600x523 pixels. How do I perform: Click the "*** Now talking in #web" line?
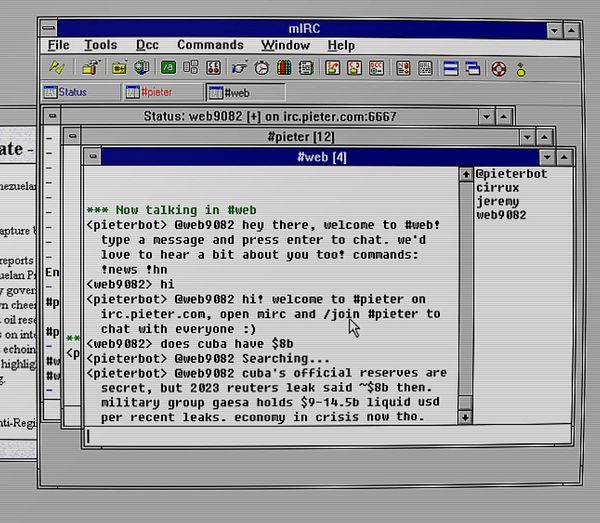[x=171, y=210]
